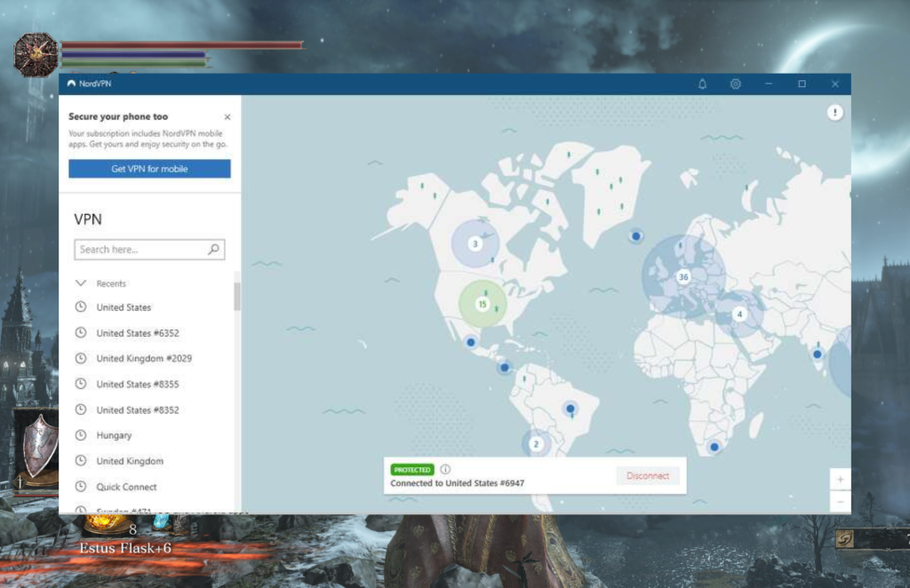Click the Search here input field
The height and width of the screenshot is (588, 910).
[140, 250]
